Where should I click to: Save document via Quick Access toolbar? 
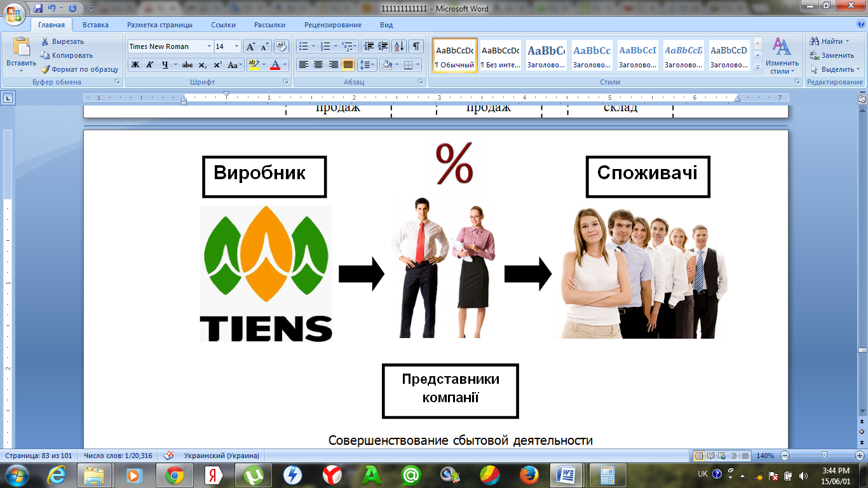tap(38, 8)
